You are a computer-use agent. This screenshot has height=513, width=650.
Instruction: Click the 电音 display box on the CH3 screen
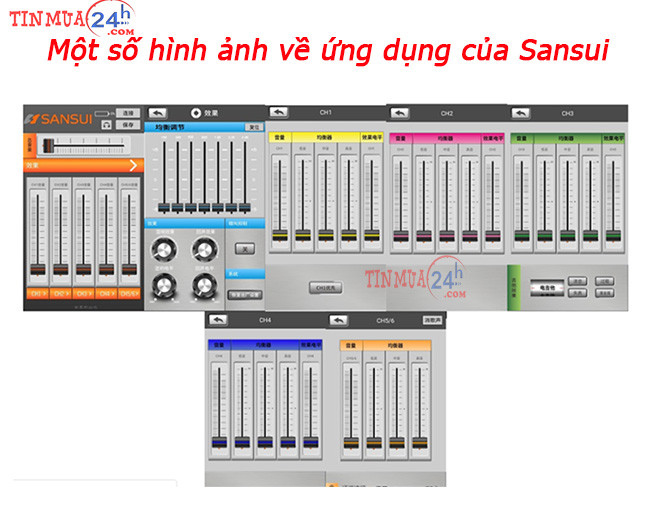tap(547, 288)
